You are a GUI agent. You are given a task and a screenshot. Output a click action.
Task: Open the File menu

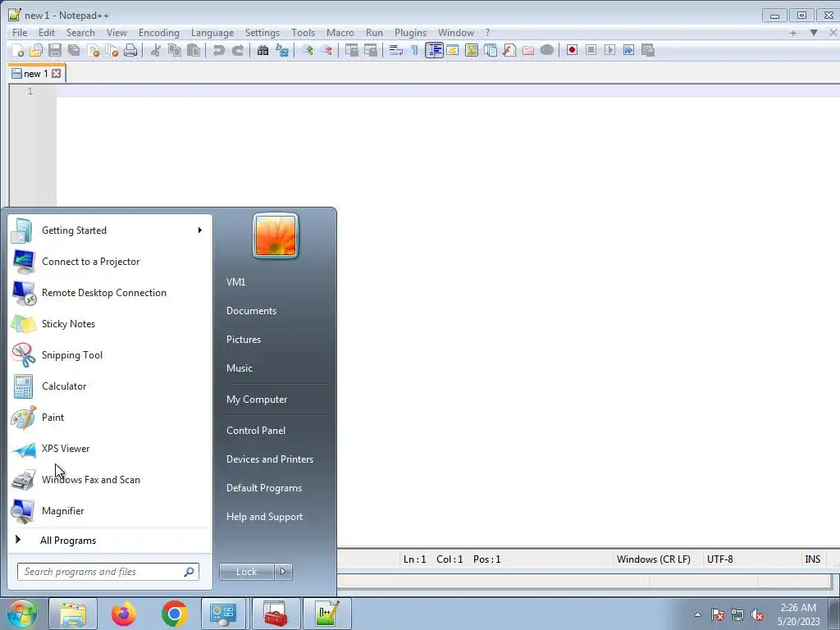pos(20,33)
